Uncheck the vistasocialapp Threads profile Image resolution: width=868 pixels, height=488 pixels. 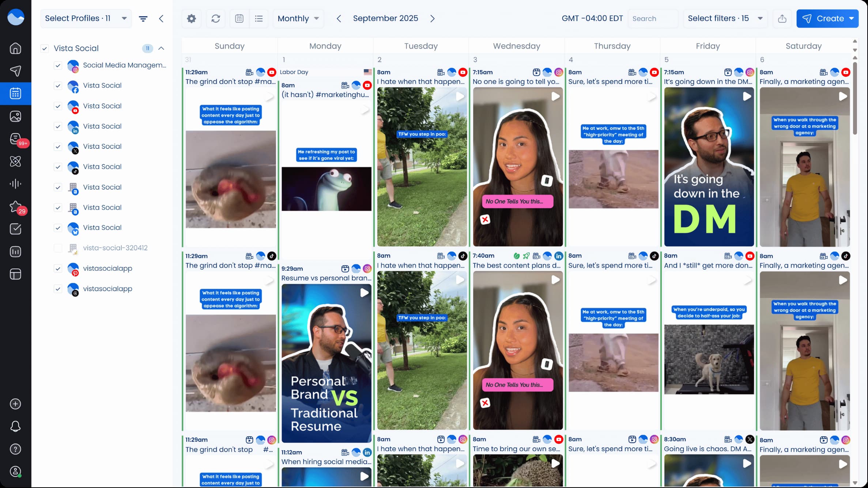tap(58, 289)
